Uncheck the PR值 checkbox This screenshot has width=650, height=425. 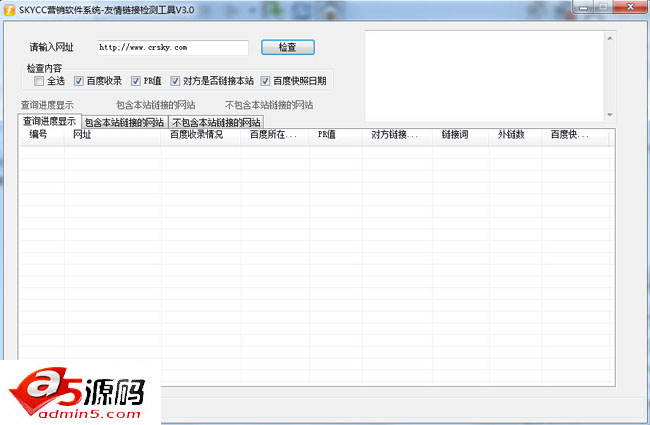[136, 81]
